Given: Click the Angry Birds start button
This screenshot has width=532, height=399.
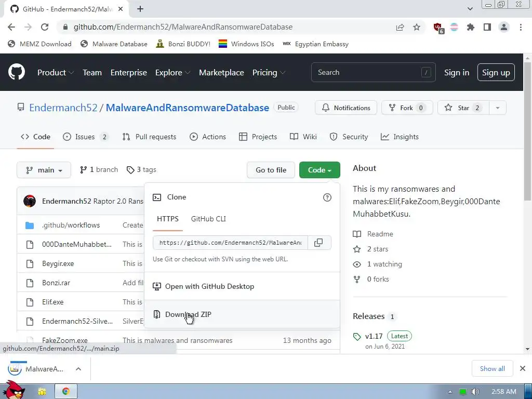Looking at the screenshot, I should [x=13, y=390].
